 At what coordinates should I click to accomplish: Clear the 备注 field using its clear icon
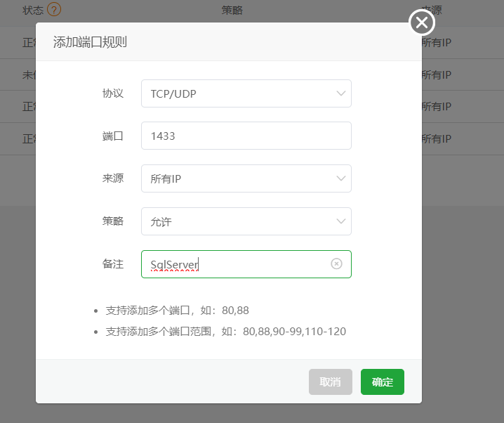[336, 263]
